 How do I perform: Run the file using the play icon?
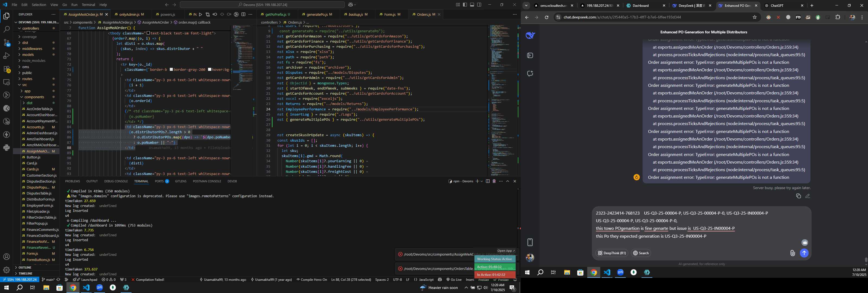(x=200, y=14)
